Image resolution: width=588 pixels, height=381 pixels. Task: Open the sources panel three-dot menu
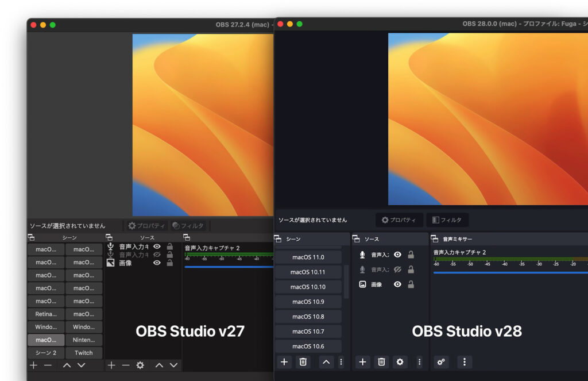(x=420, y=362)
